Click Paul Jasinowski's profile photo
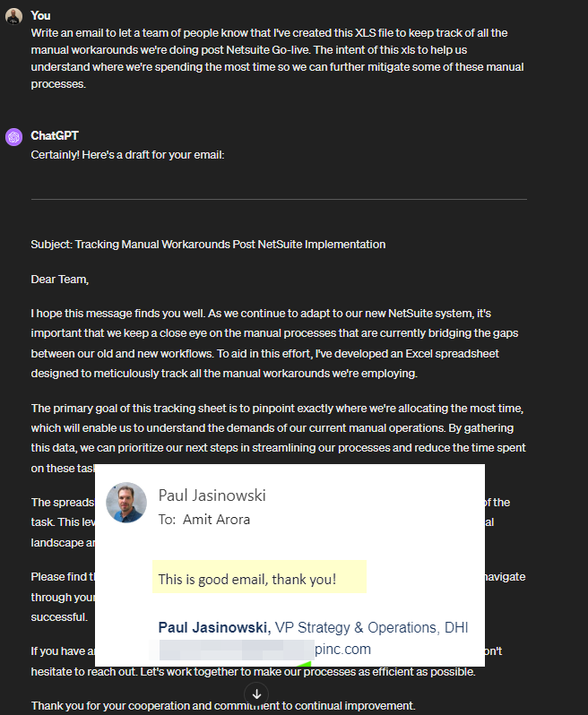Image resolution: width=588 pixels, height=715 pixels. click(x=126, y=504)
